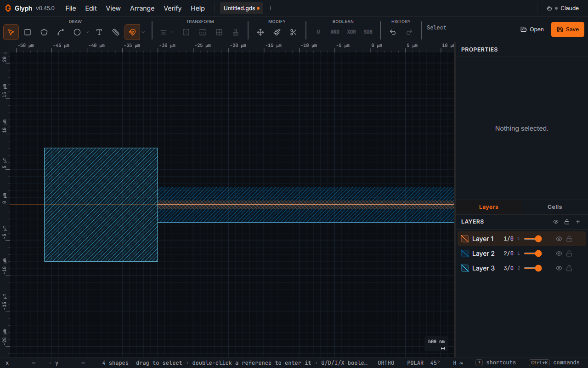588x368 pixels.
Task: Select the scissors cut tool
Action: point(294,32)
